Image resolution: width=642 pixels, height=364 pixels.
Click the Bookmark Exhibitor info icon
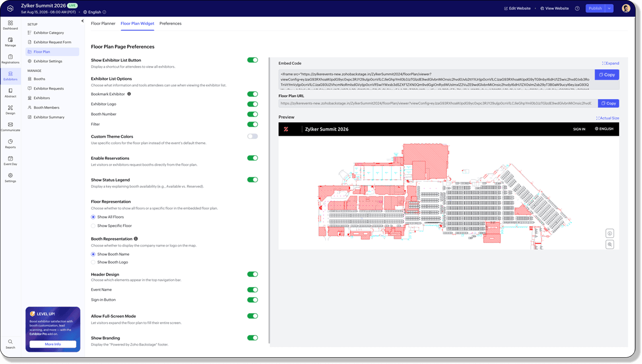[129, 94]
